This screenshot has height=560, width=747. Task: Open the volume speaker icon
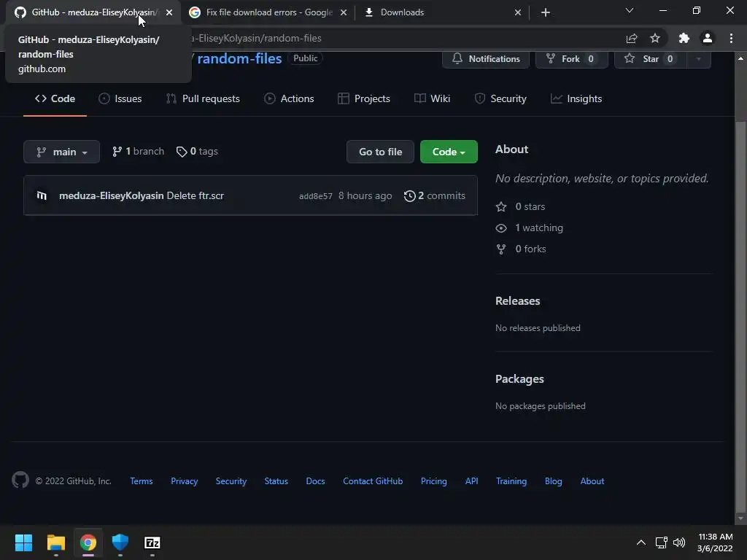click(679, 542)
